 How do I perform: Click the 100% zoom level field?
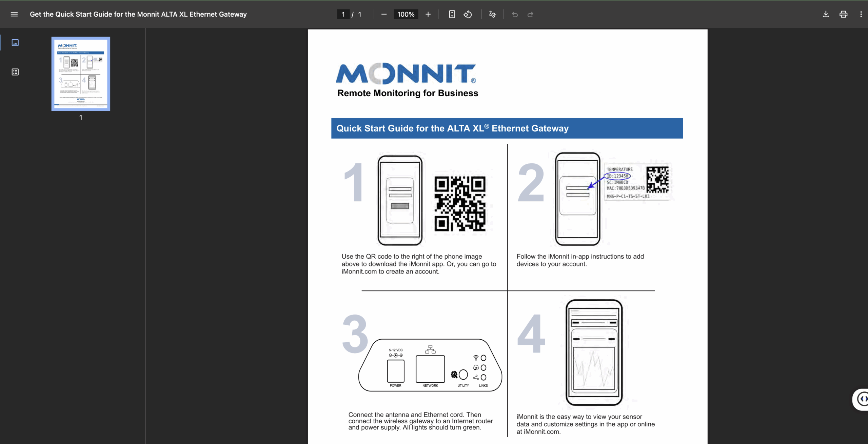click(x=406, y=14)
